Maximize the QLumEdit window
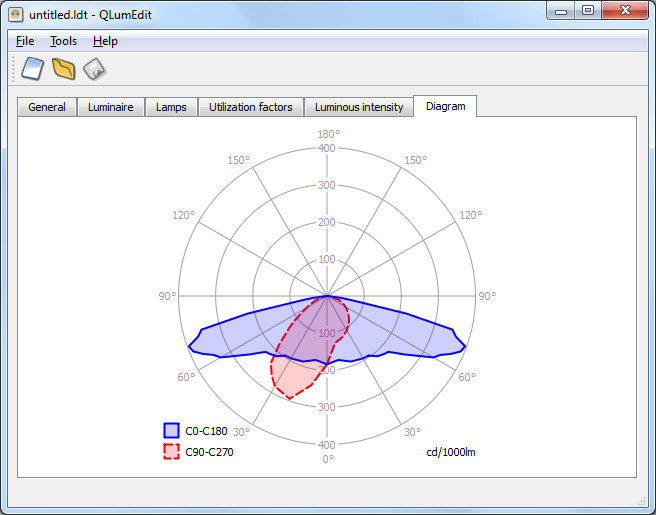 (588, 10)
